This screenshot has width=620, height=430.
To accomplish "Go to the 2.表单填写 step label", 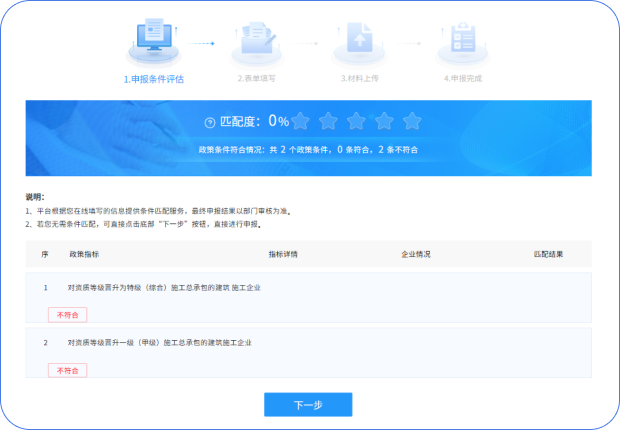I will click(256, 78).
